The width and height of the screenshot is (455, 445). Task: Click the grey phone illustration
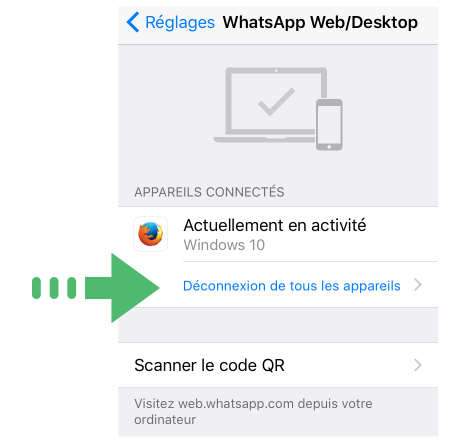click(329, 124)
